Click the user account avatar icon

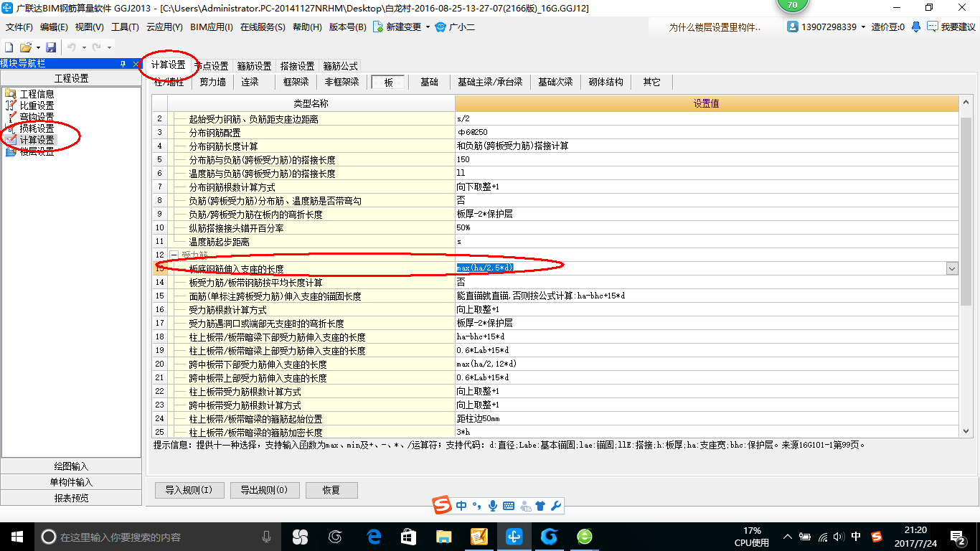point(793,27)
